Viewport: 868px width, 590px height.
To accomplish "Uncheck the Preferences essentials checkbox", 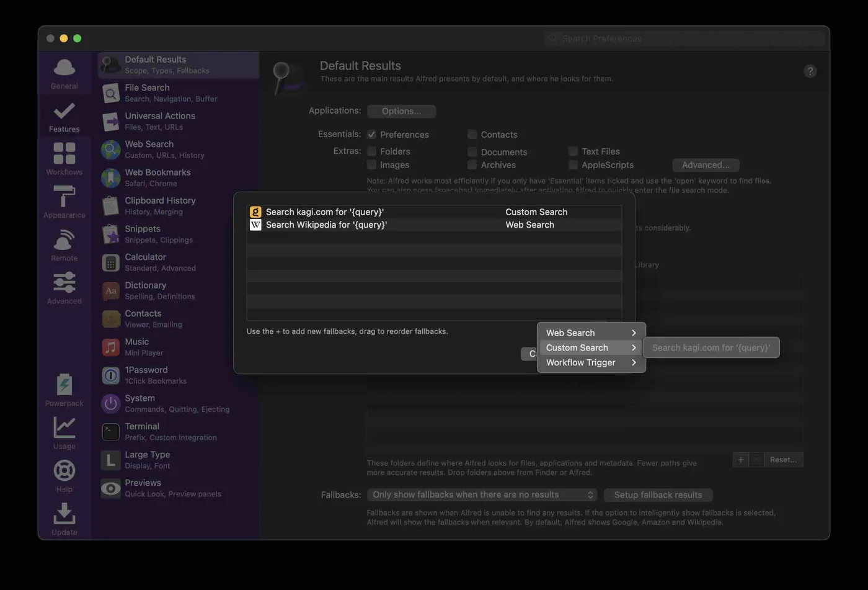I will pos(372,134).
